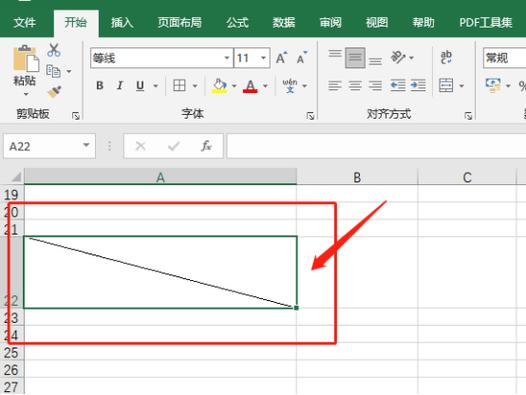Open Alignment settings dialog launcher
526x395 pixels.
(468, 116)
